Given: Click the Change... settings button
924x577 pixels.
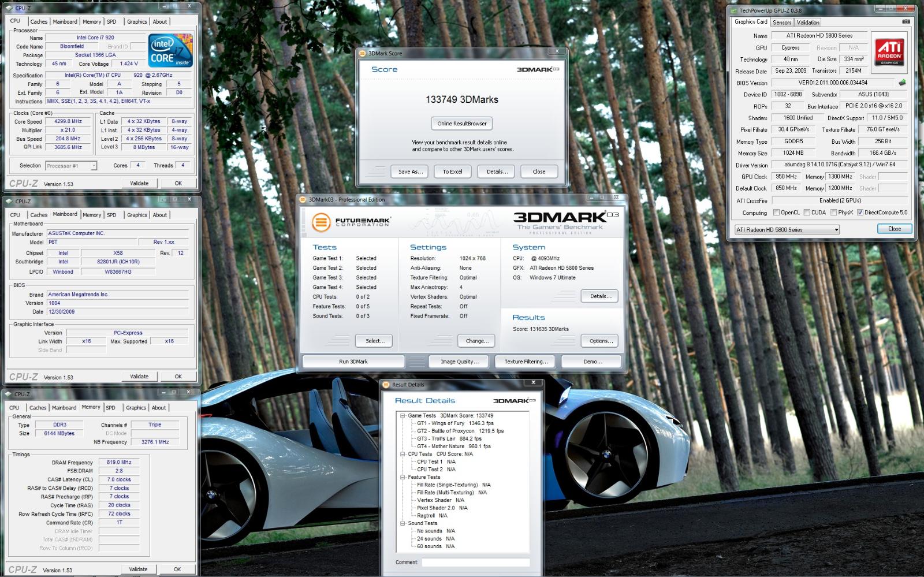Looking at the screenshot, I should (x=478, y=341).
